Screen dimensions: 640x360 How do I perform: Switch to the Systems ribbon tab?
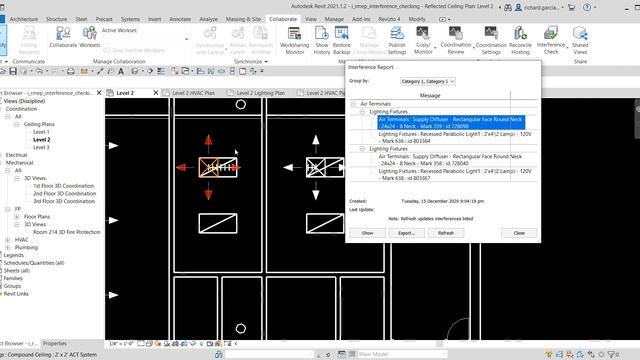[130, 19]
